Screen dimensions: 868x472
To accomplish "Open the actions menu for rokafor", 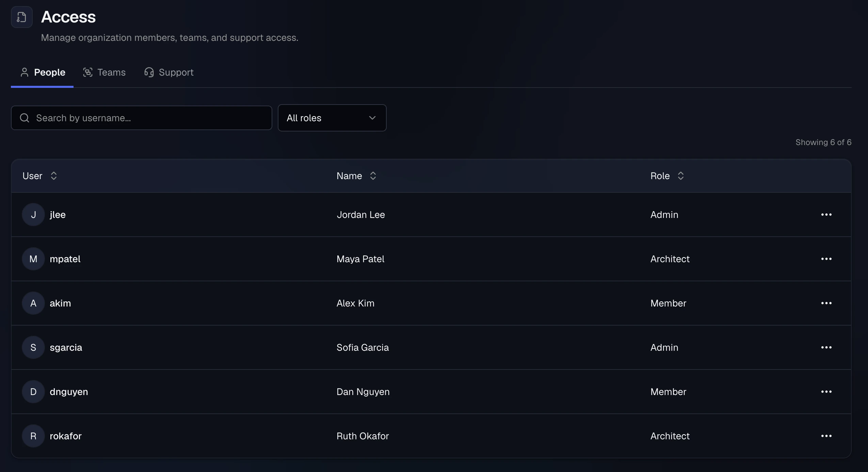I will pyautogui.click(x=826, y=436).
